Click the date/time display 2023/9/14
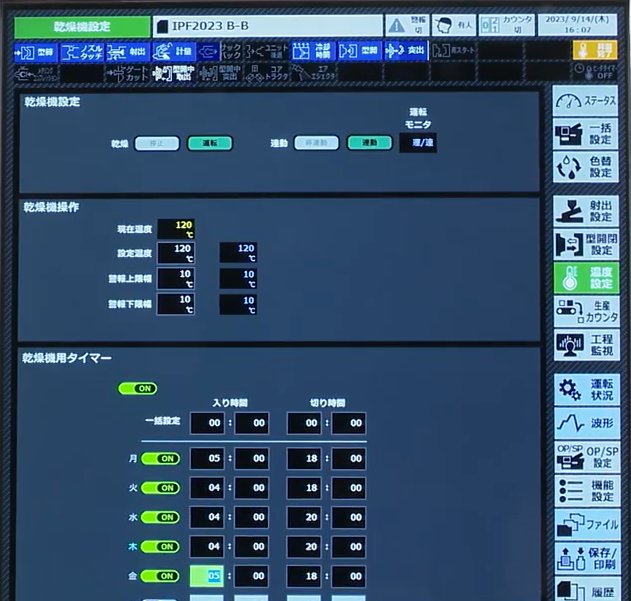Image resolution: width=631 pixels, height=601 pixels. click(577, 25)
